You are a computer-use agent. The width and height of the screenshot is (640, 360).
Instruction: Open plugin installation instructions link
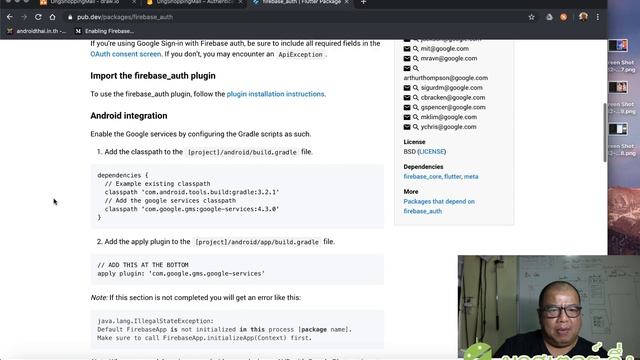tap(276, 94)
